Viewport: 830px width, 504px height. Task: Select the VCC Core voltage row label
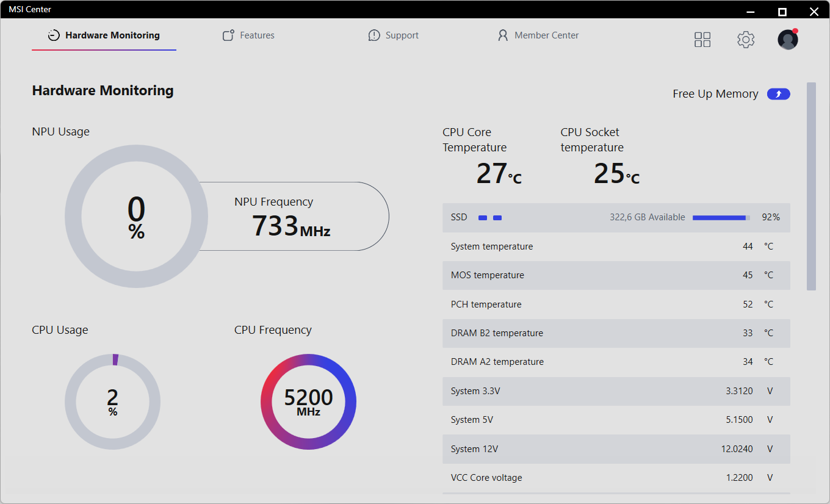point(486,478)
